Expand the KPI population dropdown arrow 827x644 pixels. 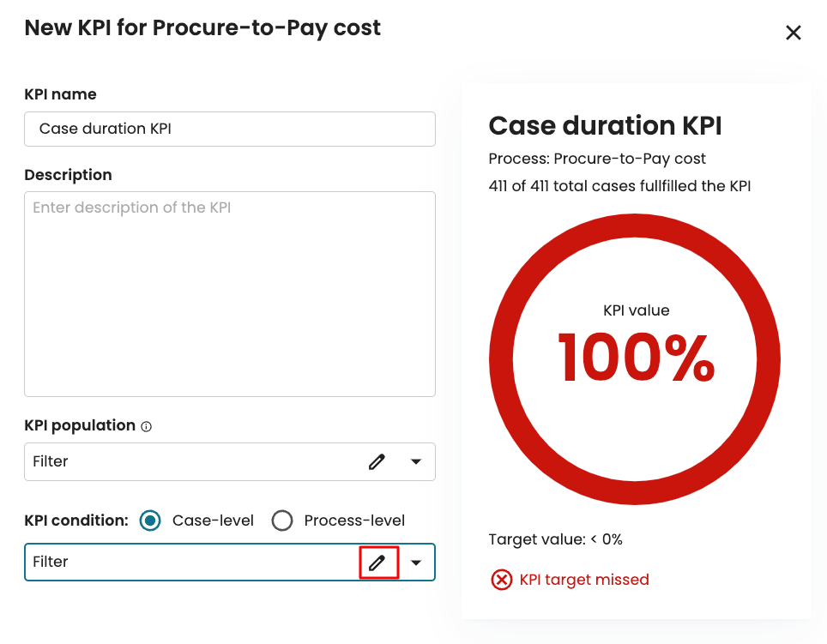(x=416, y=461)
